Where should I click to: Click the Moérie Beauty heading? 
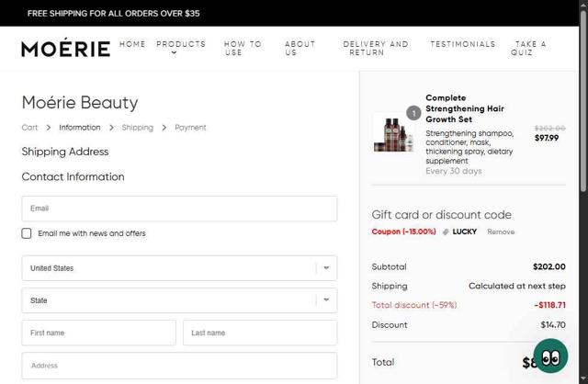pyautogui.click(x=80, y=102)
